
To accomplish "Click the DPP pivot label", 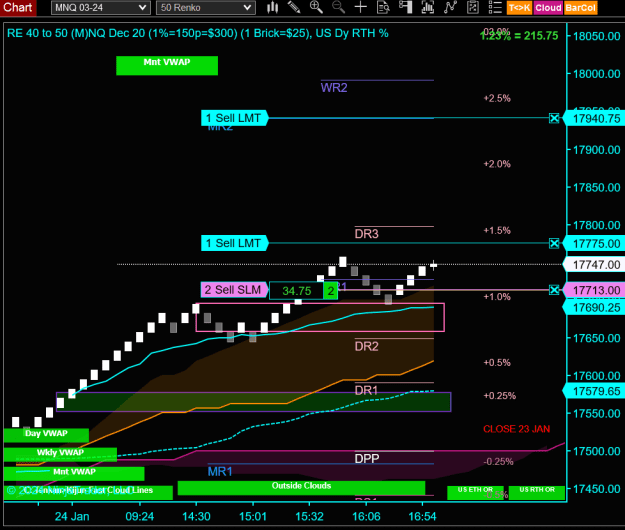I will coord(367,459).
